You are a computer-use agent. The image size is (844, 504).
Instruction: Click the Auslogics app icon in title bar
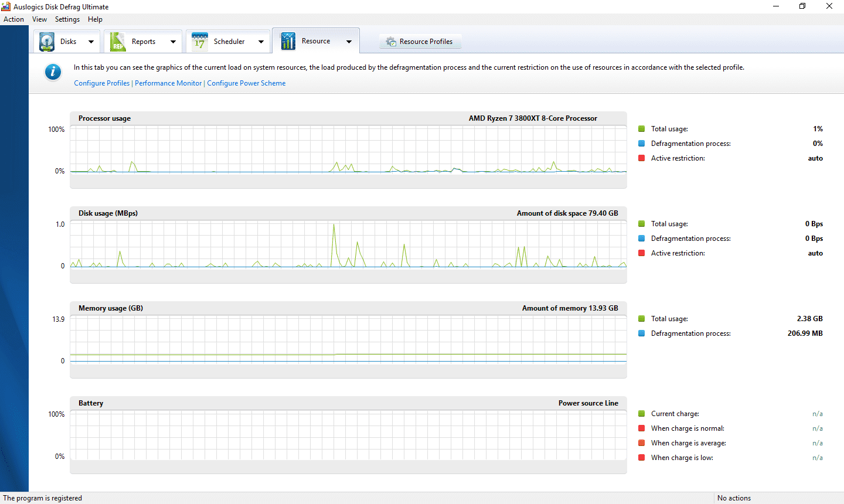6,6
